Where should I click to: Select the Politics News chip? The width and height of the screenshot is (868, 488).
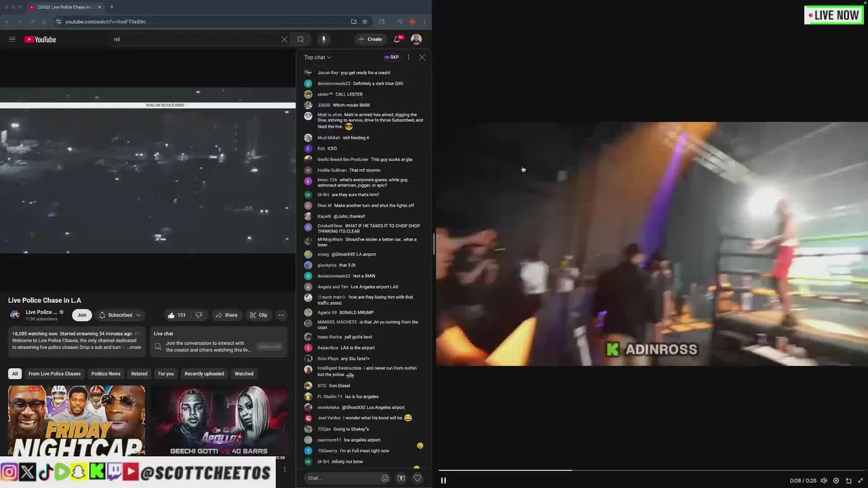click(x=106, y=373)
